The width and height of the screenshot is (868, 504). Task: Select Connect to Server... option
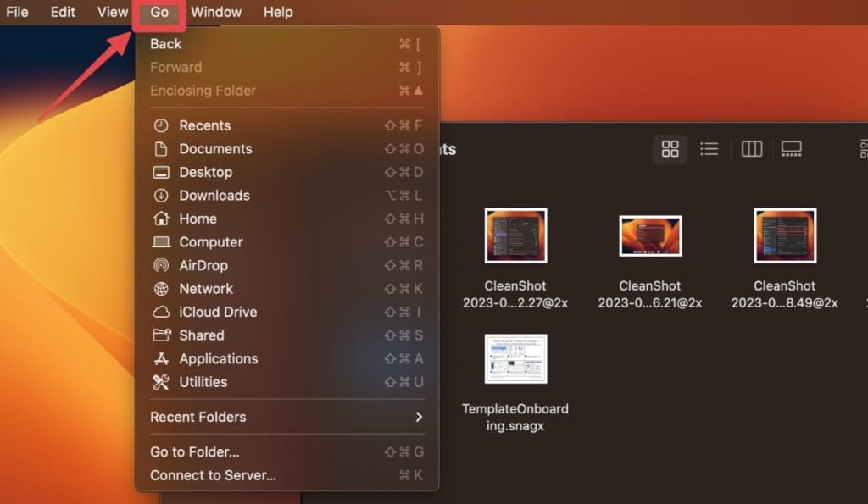pos(213,475)
